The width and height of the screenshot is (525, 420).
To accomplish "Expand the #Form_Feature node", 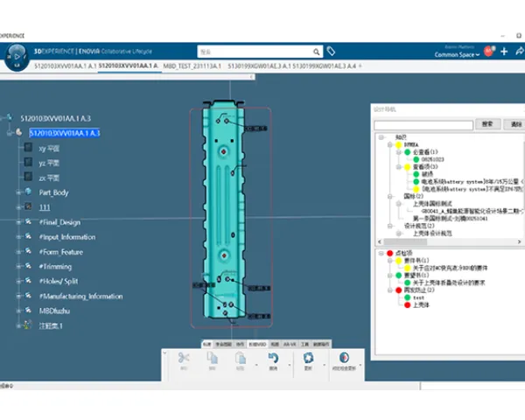I will (x=18, y=251).
